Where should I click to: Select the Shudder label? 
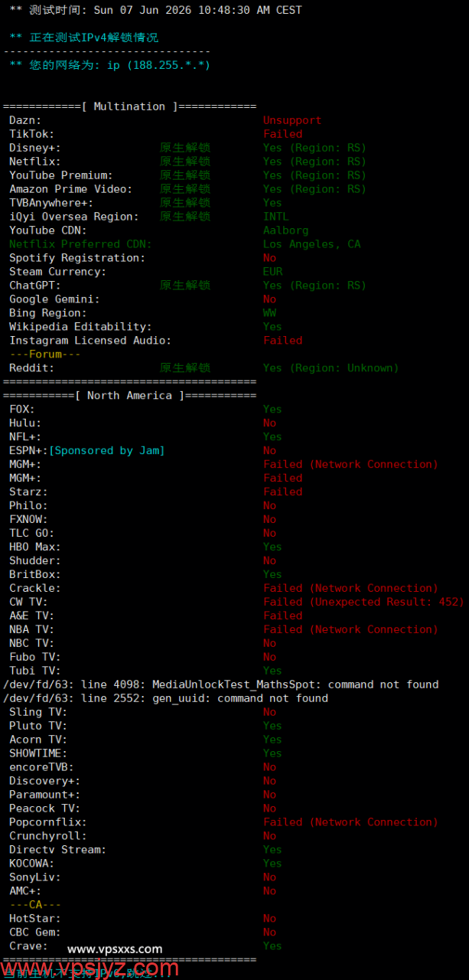click(x=35, y=561)
